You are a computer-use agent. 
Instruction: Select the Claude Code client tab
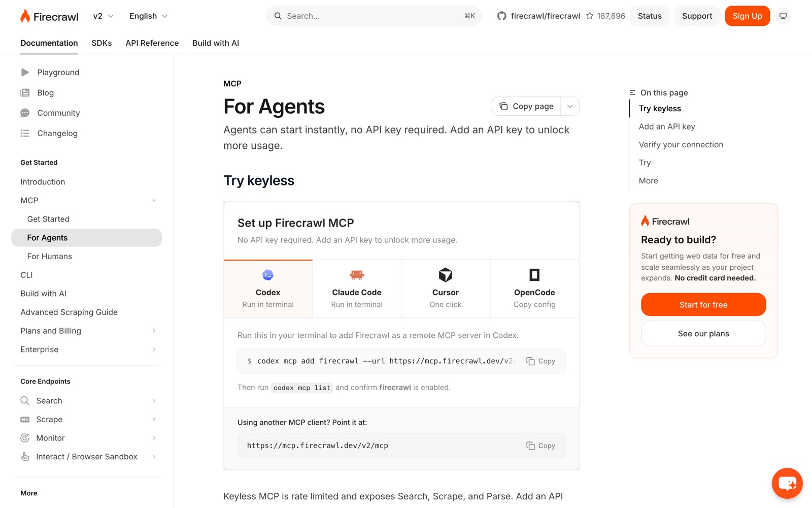[x=357, y=289]
